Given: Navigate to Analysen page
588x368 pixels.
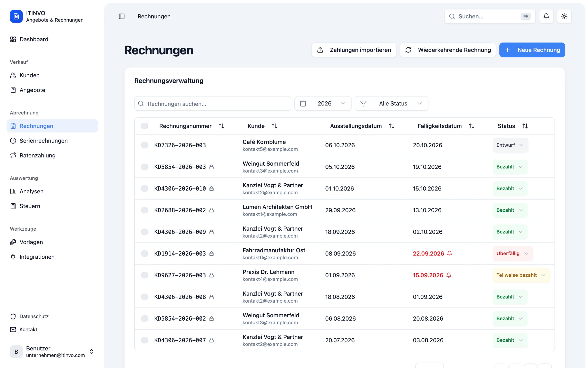Looking at the screenshot, I should [52, 191].
